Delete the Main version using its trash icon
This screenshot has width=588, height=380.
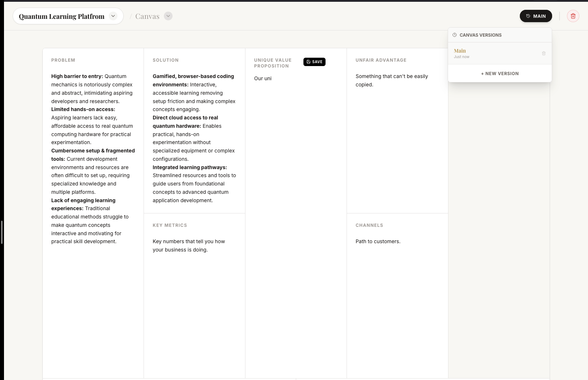click(x=544, y=53)
